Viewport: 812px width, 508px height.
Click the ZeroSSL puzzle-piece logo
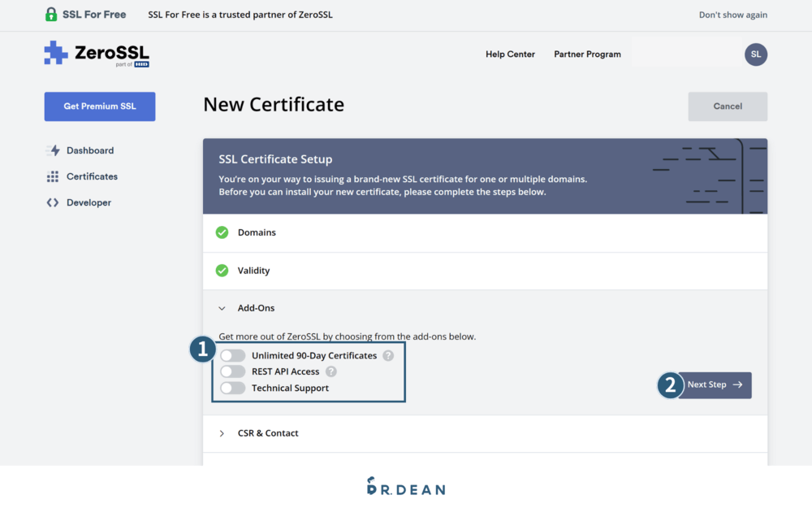coord(55,53)
